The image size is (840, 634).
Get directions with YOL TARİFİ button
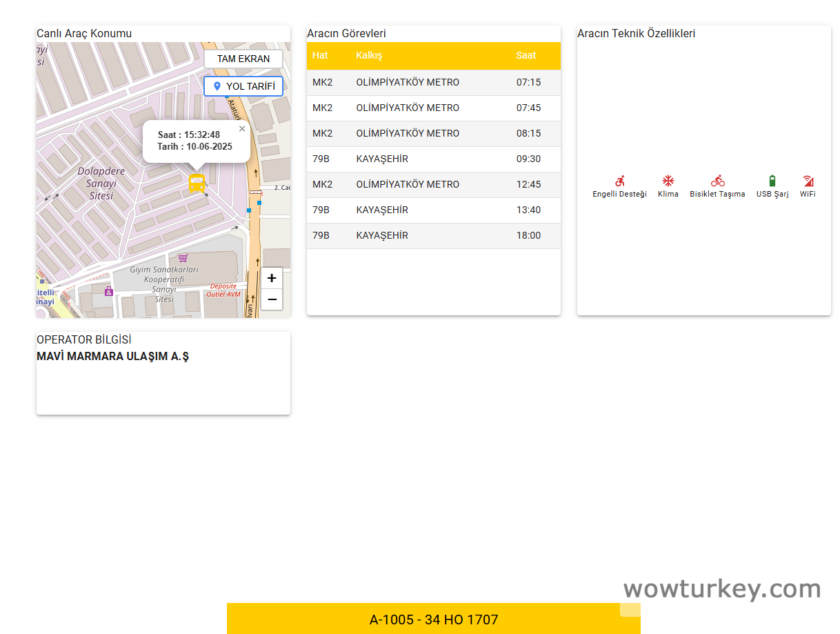click(243, 86)
